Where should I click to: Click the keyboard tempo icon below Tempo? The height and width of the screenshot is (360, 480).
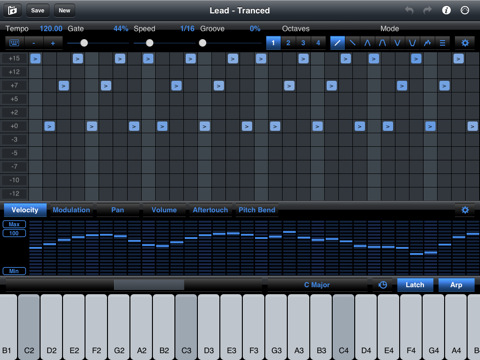click(x=14, y=43)
